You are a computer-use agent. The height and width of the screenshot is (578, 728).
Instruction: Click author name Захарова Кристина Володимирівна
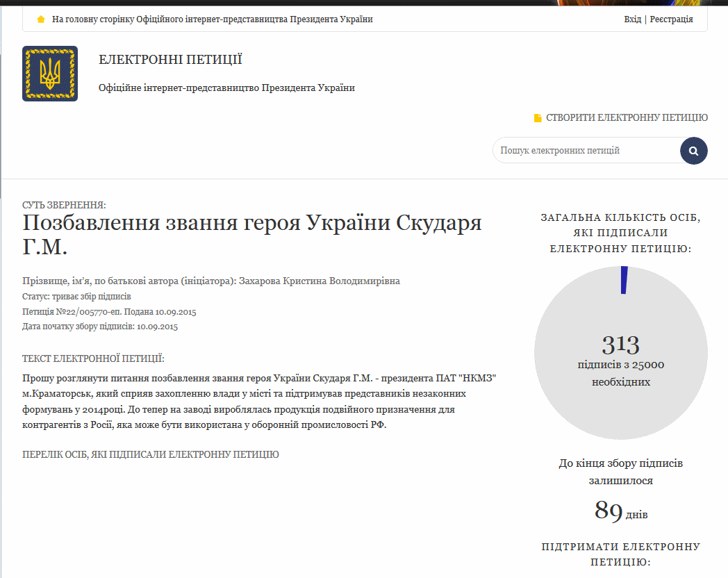[320, 281]
